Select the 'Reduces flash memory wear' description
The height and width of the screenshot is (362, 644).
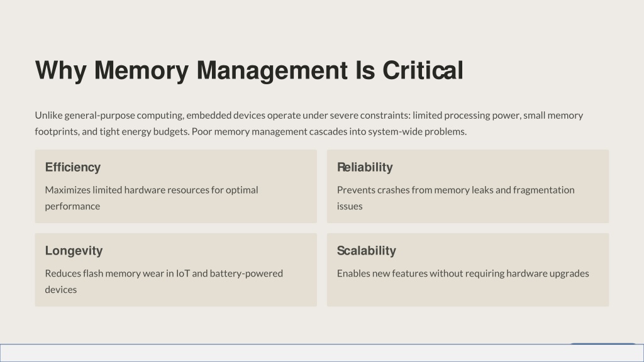point(164,281)
